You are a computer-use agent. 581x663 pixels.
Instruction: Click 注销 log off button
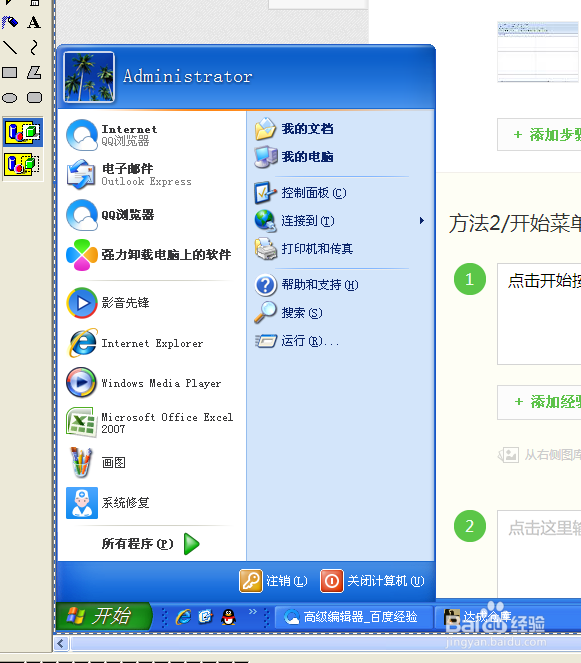pos(274,581)
